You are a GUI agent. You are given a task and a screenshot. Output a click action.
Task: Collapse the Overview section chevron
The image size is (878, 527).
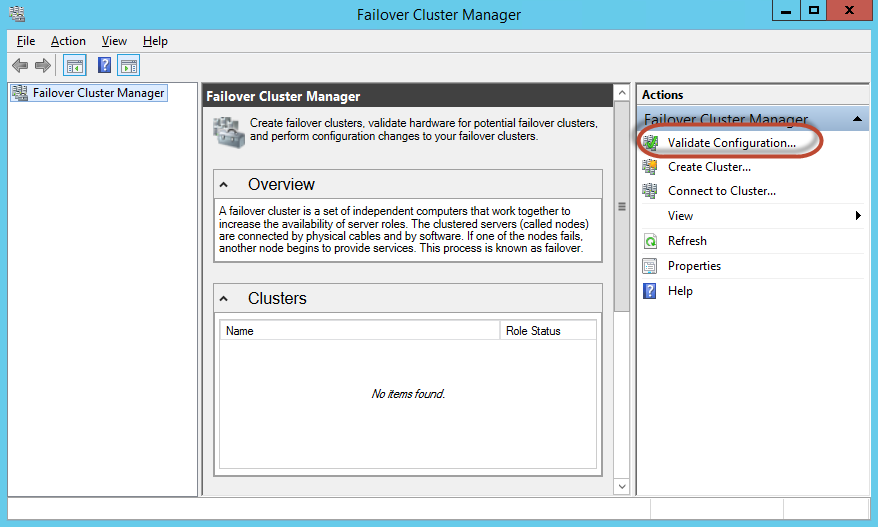coord(224,184)
